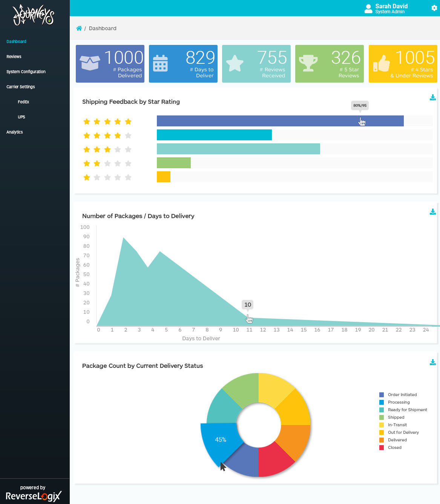Open the Reviews page from the sidebar
This screenshot has height=504, width=440.
14,56
